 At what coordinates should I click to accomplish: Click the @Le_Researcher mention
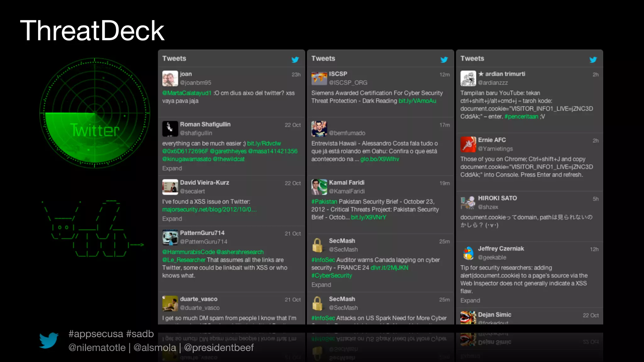tap(184, 260)
